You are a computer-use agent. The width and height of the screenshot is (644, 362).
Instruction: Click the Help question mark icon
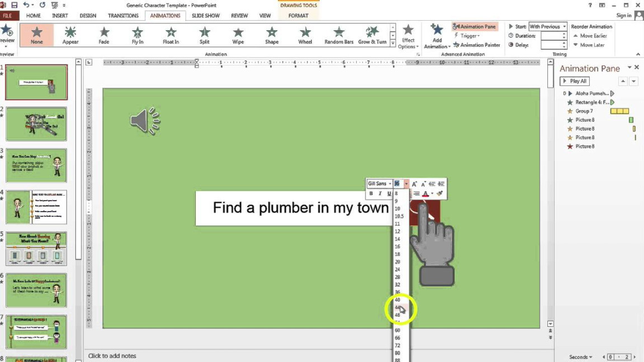point(590,5)
